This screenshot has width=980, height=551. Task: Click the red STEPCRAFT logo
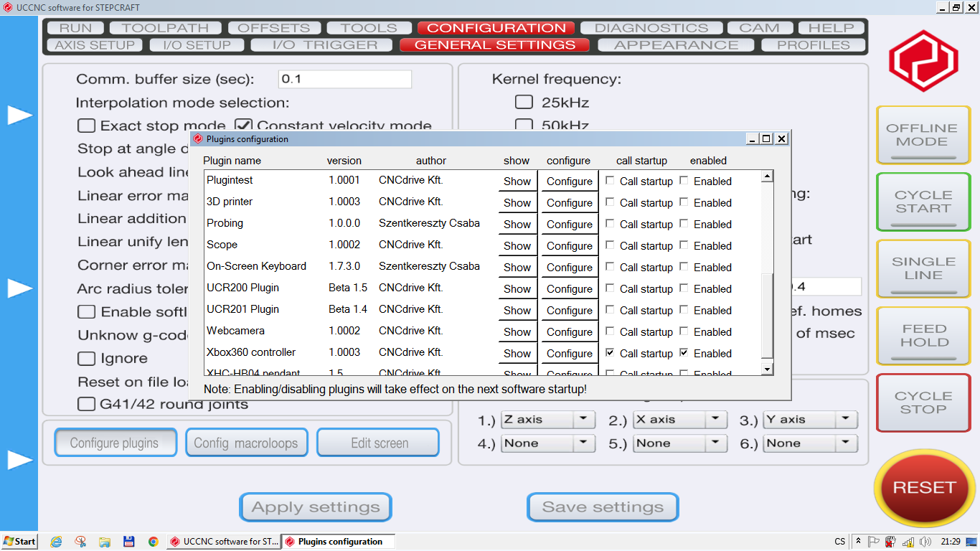(923, 61)
